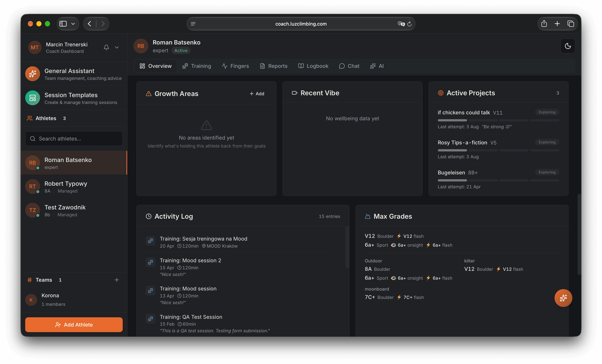Add a new growth area
Screen dimensions: 602x364
[257, 94]
